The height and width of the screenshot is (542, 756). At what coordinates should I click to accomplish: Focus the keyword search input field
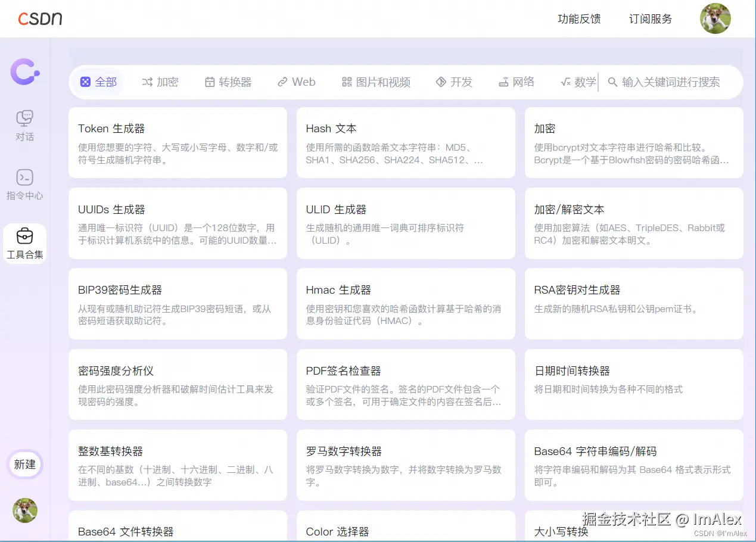pyautogui.click(x=671, y=82)
